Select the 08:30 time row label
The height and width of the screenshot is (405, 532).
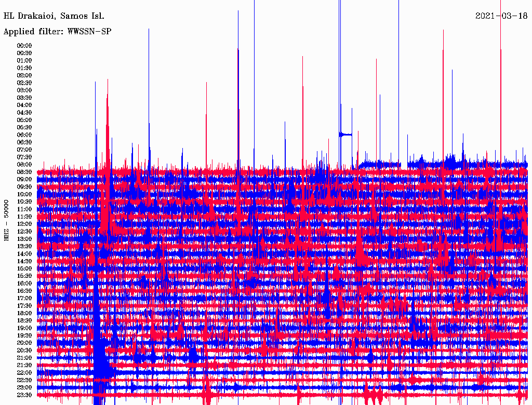point(24,172)
